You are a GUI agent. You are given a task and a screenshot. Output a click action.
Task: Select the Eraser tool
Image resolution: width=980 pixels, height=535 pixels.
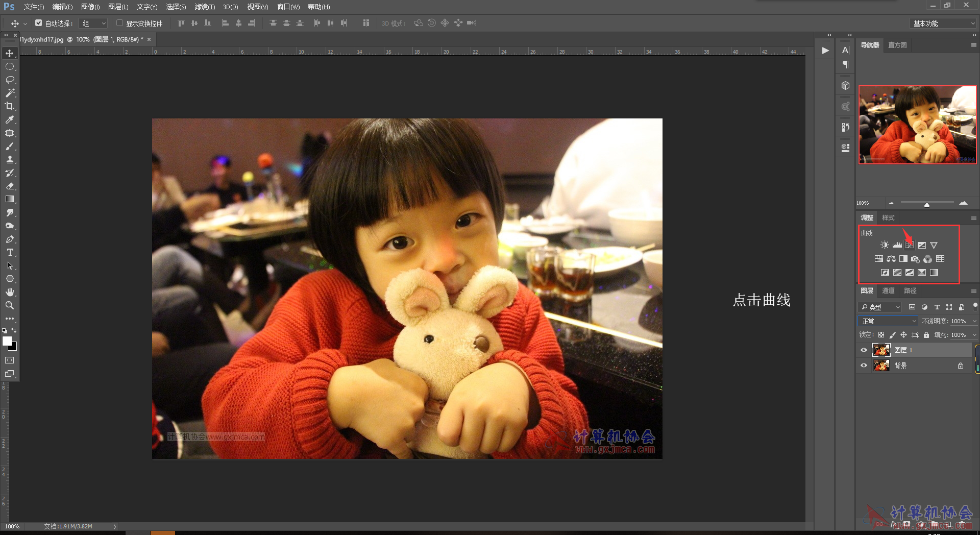click(10, 186)
